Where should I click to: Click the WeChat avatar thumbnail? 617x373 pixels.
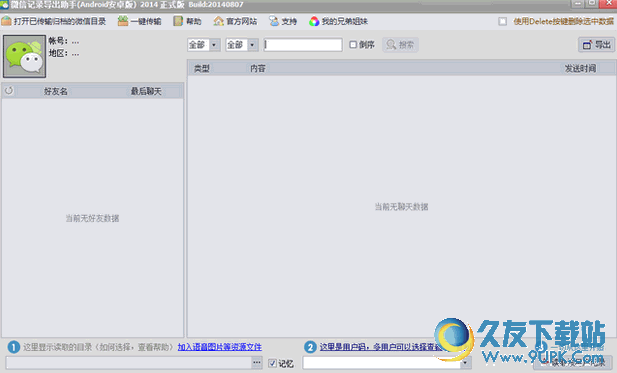24,56
